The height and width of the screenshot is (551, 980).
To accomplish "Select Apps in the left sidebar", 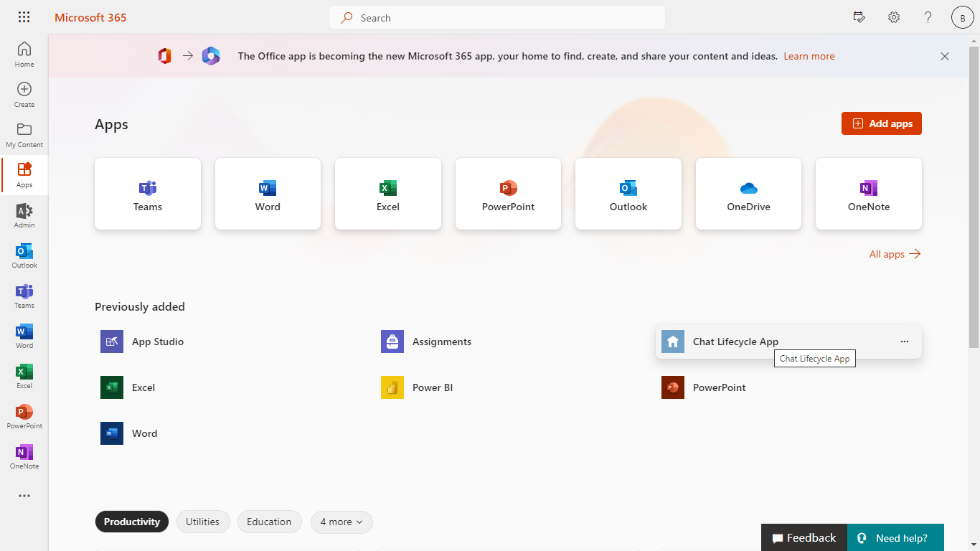I will coord(24,175).
